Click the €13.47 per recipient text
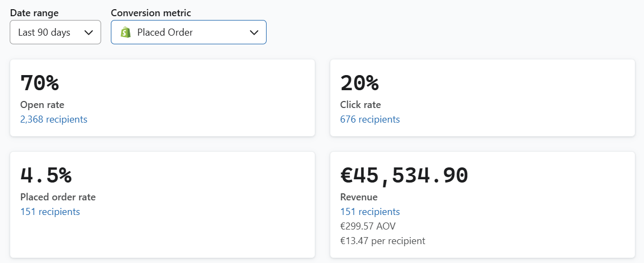 [382, 241]
